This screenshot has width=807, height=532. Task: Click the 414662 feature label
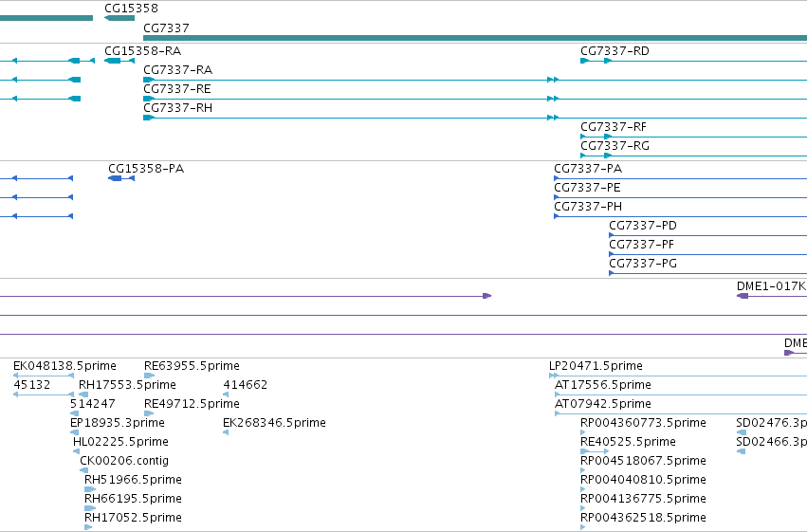click(x=245, y=385)
